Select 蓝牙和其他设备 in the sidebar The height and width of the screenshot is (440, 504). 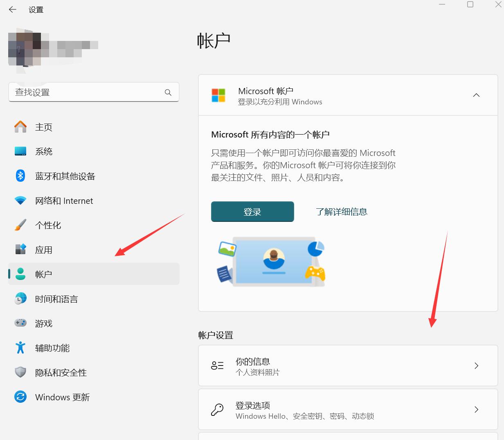(94, 176)
